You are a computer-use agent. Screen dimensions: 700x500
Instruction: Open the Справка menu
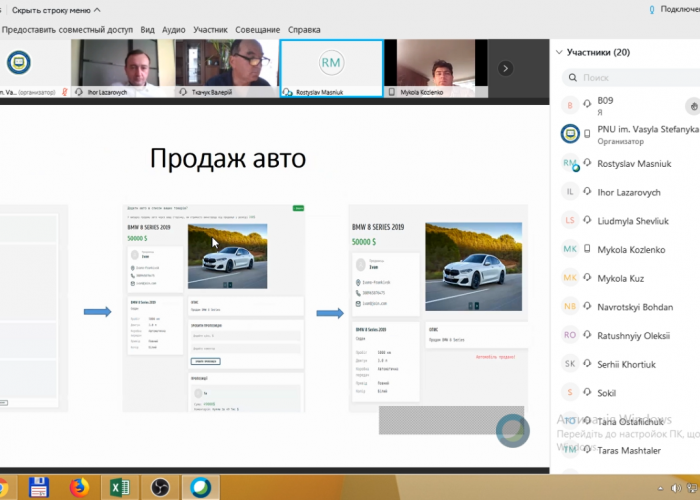tap(304, 30)
